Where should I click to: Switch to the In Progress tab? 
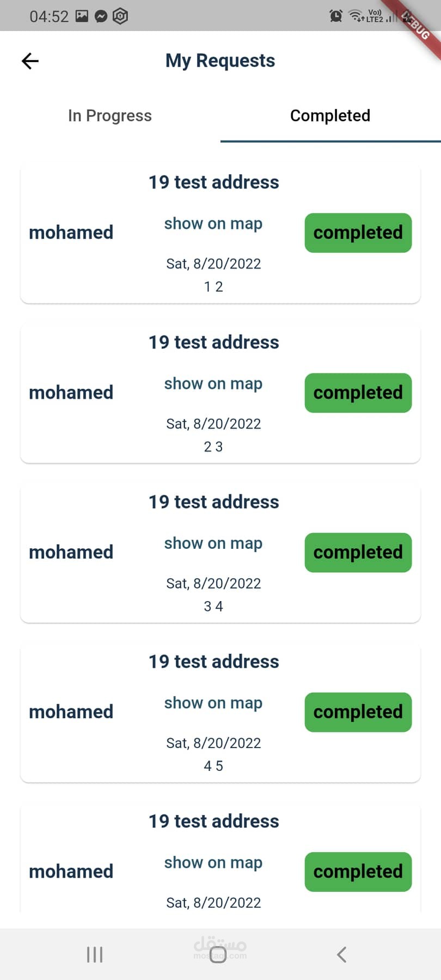[x=110, y=116]
